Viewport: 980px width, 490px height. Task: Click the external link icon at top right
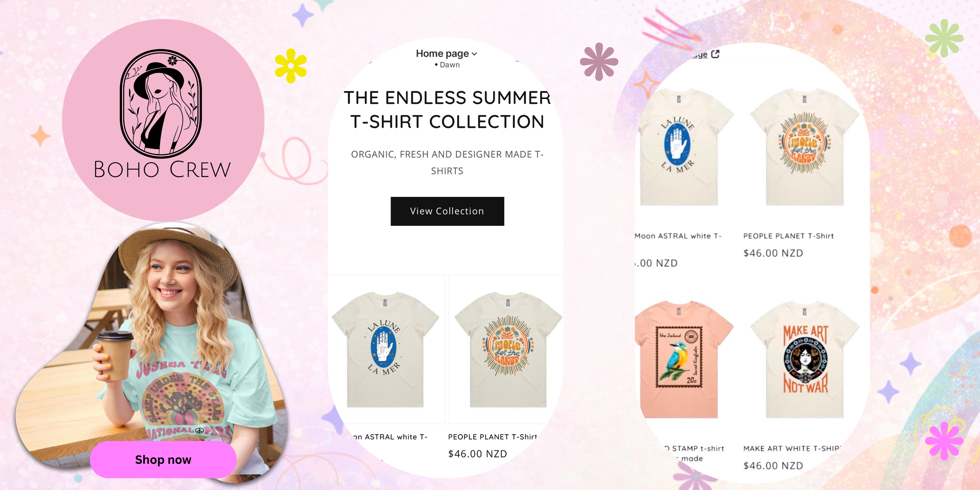pyautogui.click(x=715, y=54)
